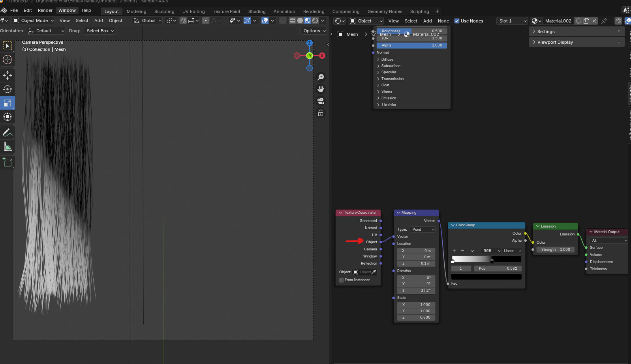Open the Drag Select Box dropdown
The height and width of the screenshot is (364, 631).
[100, 31]
